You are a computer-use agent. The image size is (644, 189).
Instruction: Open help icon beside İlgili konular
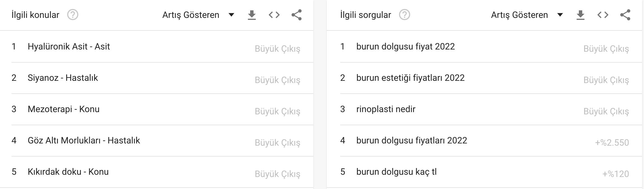[73, 15]
